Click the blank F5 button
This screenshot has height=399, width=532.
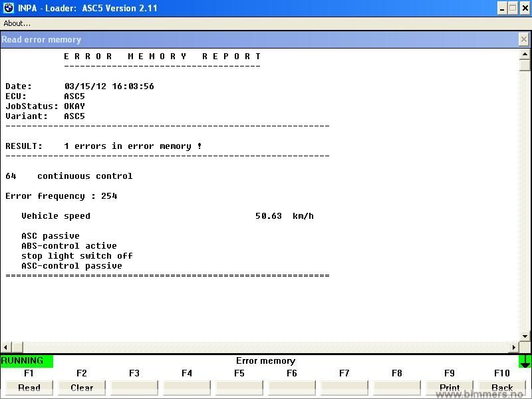(x=239, y=388)
